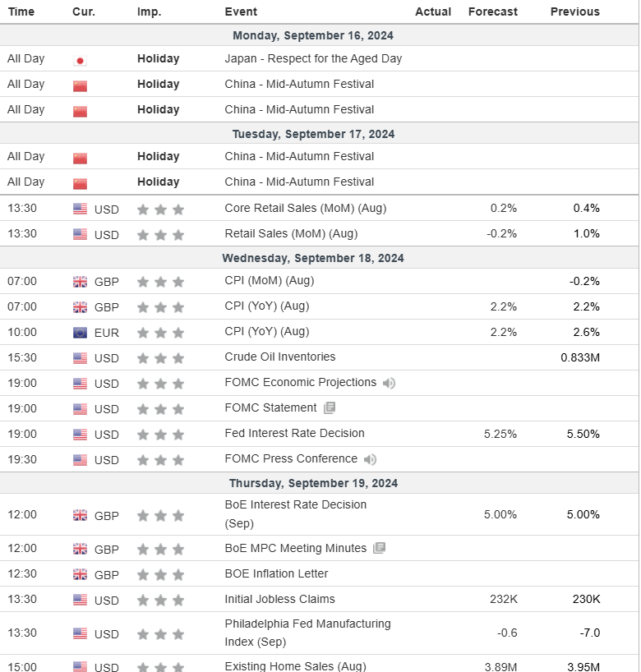Click the importance stars for Fed Interest Rate Decision
641x672 pixels.
[x=160, y=435]
